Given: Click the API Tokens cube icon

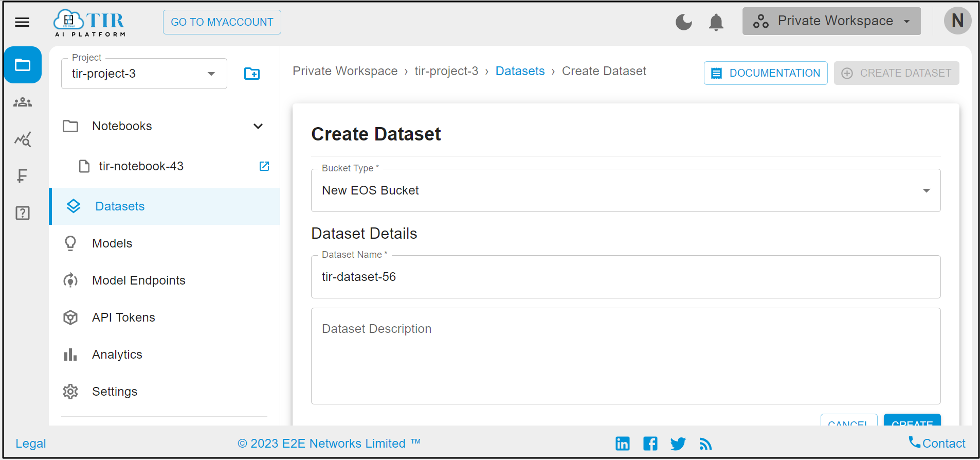Looking at the screenshot, I should point(70,317).
